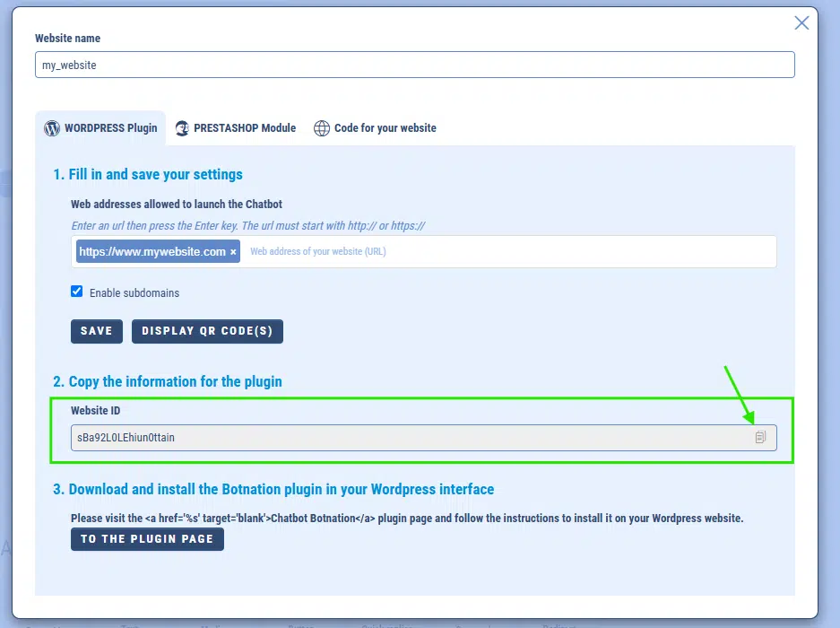Open DISPLAY QR CODE(S)
The width and height of the screenshot is (840, 628).
(207, 331)
